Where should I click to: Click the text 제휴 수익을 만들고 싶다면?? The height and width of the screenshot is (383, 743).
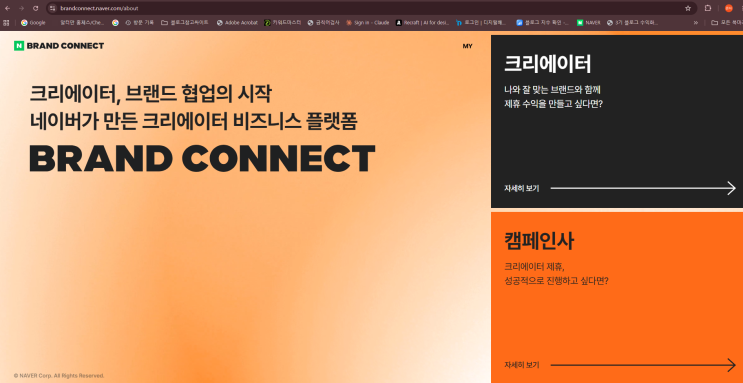click(553, 104)
